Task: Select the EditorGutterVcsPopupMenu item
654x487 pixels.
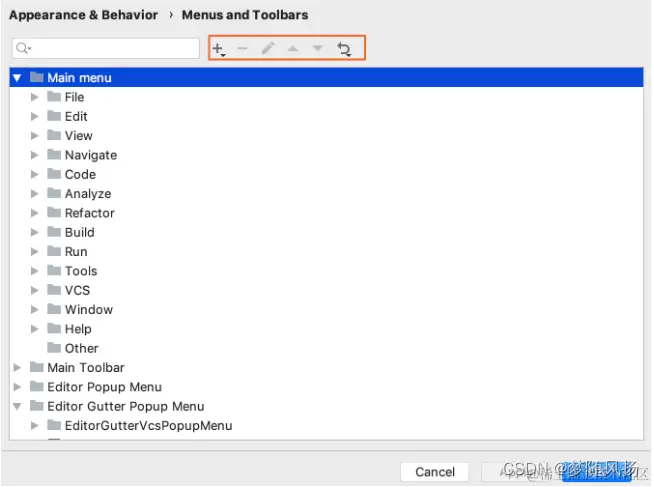Action: (148, 425)
